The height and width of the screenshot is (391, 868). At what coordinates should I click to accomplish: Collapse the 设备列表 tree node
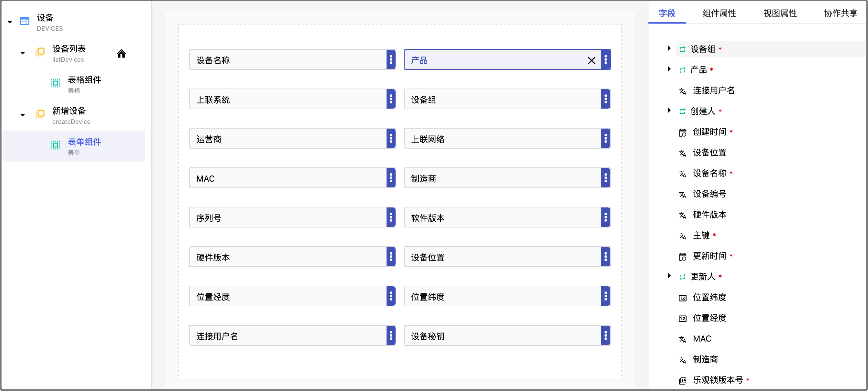click(x=23, y=53)
